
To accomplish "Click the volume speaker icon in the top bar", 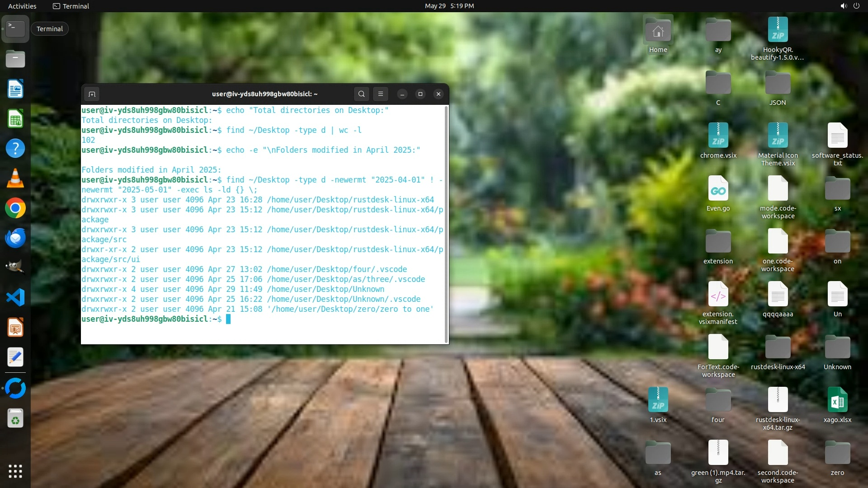I will point(843,6).
